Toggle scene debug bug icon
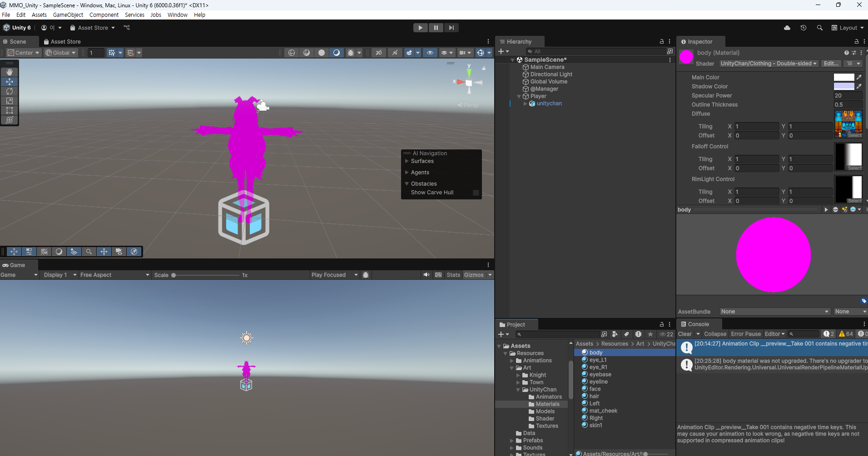Image resolution: width=868 pixels, height=456 pixels. coord(351,53)
